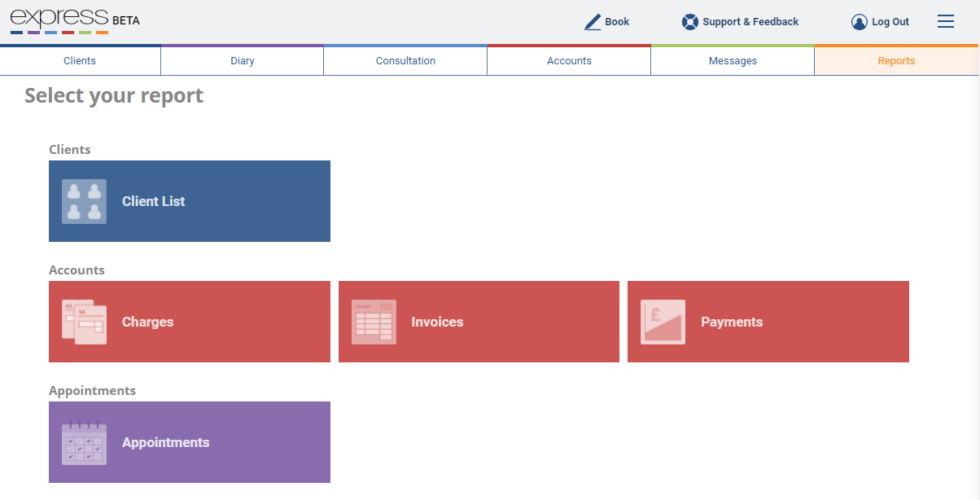The image size is (980, 500).
Task: Open the Payments report tile
Action: [x=768, y=322]
